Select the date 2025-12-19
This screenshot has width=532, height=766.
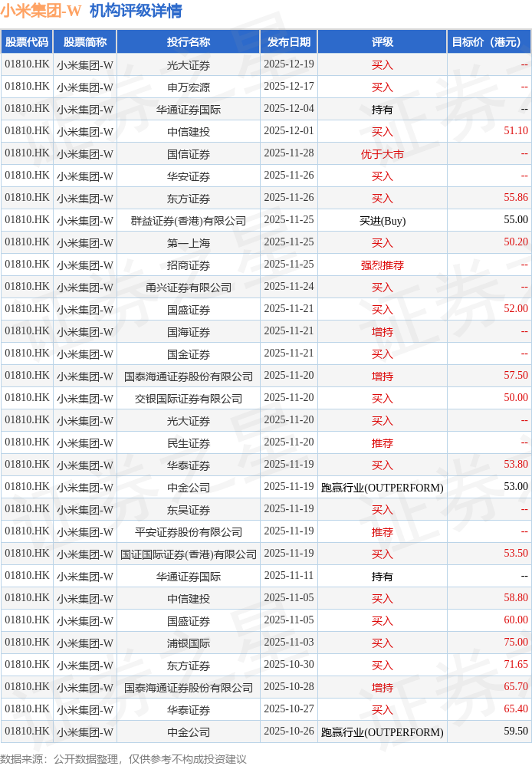[289, 64]
